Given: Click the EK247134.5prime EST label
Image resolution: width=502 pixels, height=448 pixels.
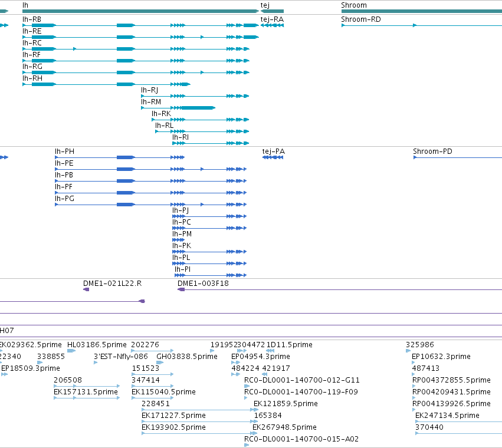Looking at the screenshot, I should [x=447, y=416].
